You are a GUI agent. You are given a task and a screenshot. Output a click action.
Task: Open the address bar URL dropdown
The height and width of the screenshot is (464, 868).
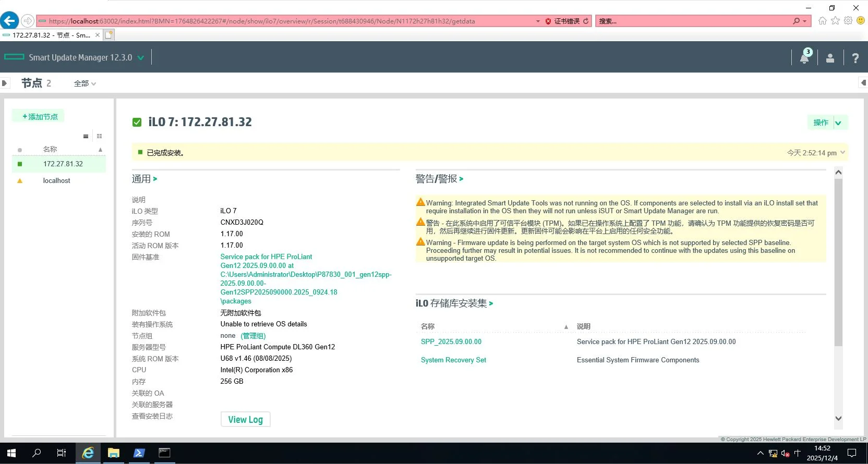pos(538,21)
